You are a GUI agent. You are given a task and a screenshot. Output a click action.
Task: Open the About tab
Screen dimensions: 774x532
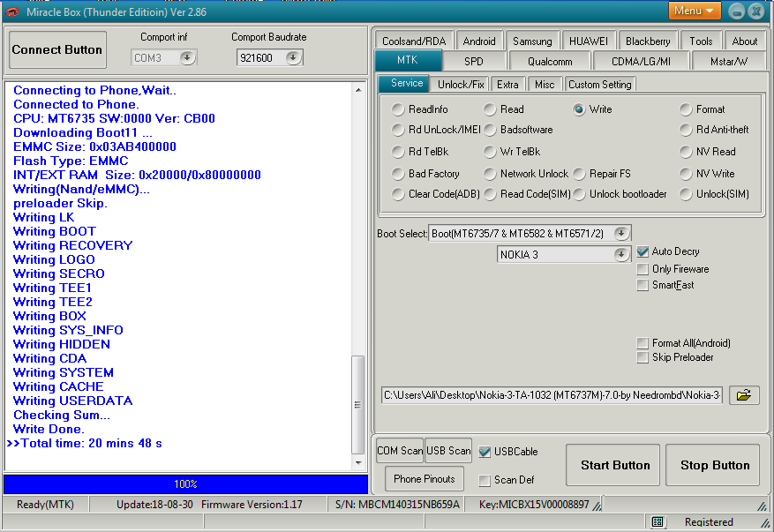coord(744,41)
